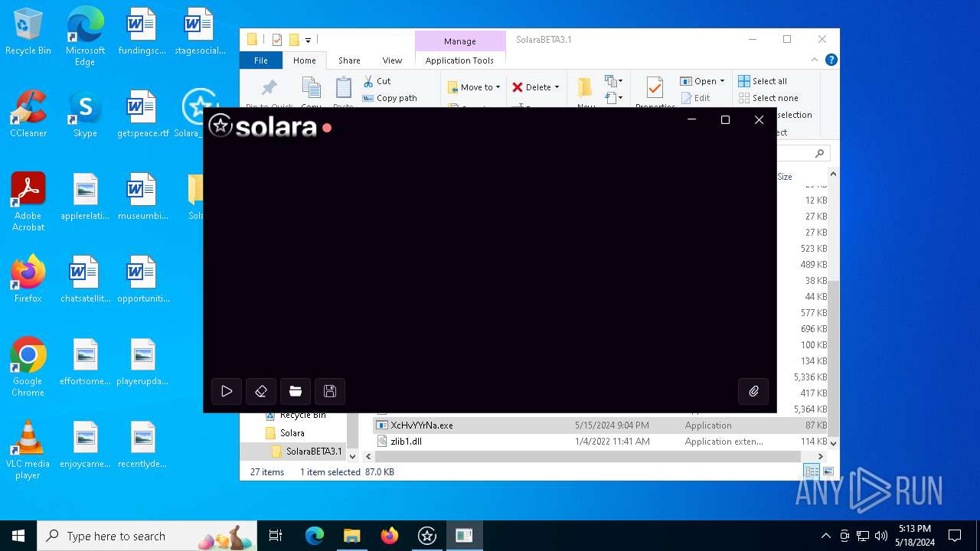Expand the Easy access dropdown
The height and width of the screenshot is (551, 980).
click(x=613, y=97)
